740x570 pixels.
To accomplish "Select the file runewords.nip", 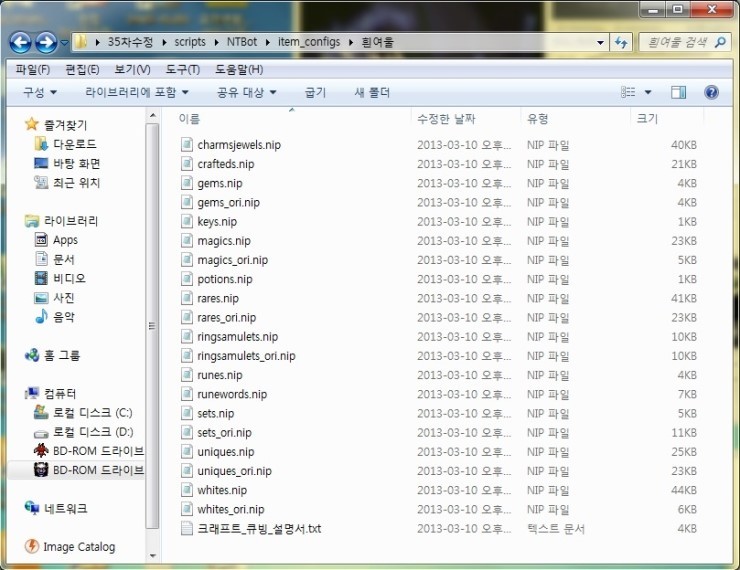I will click(232, 394).
